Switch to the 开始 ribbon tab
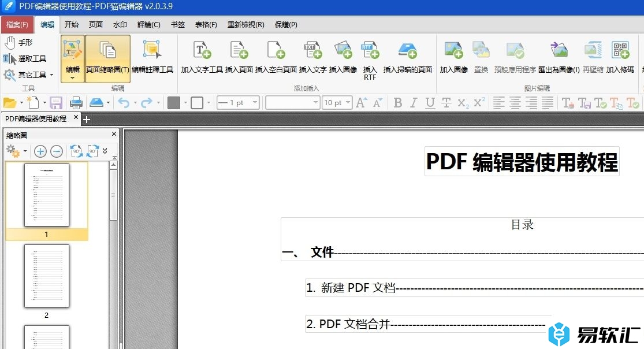The height and width of the screenshot is (349, 644). [72, 25]
